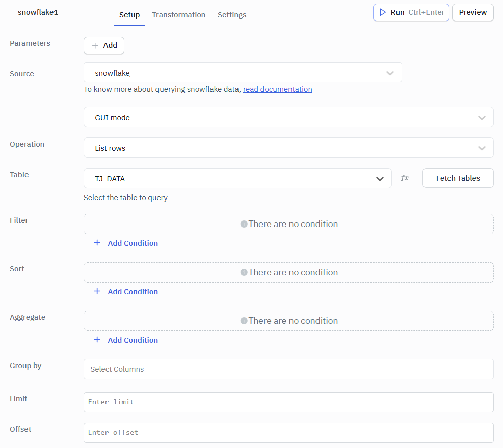
Task: Click the chevron arrow of Operation dropdown
Action: (x=482, y=148)
